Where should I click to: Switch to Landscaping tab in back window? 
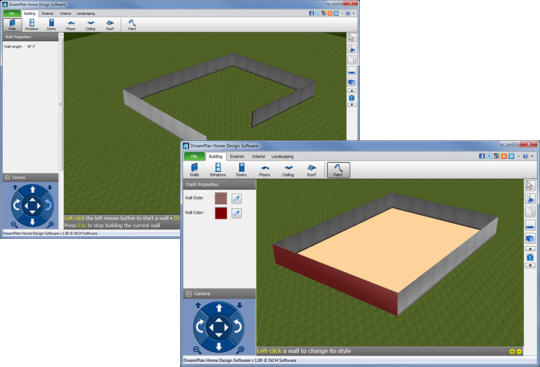85,13
